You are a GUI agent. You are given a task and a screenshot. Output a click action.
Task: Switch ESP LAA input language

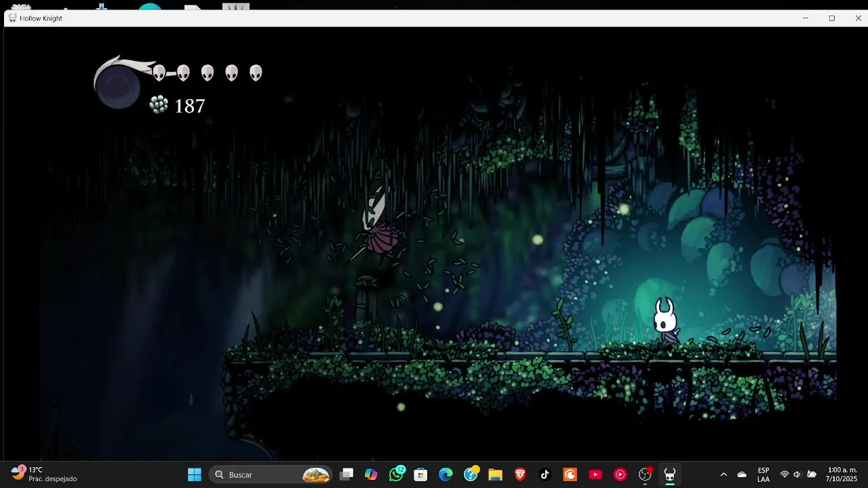[764, 474]
